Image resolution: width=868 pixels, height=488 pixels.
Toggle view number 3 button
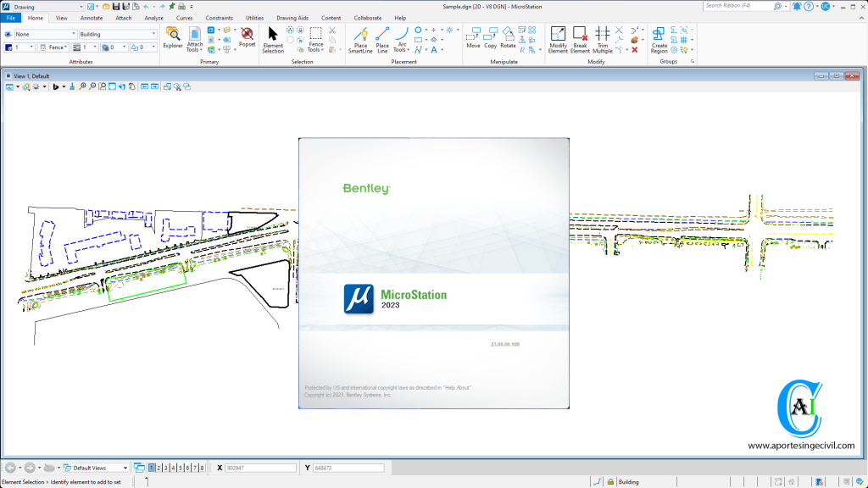[x=166, y=468]
